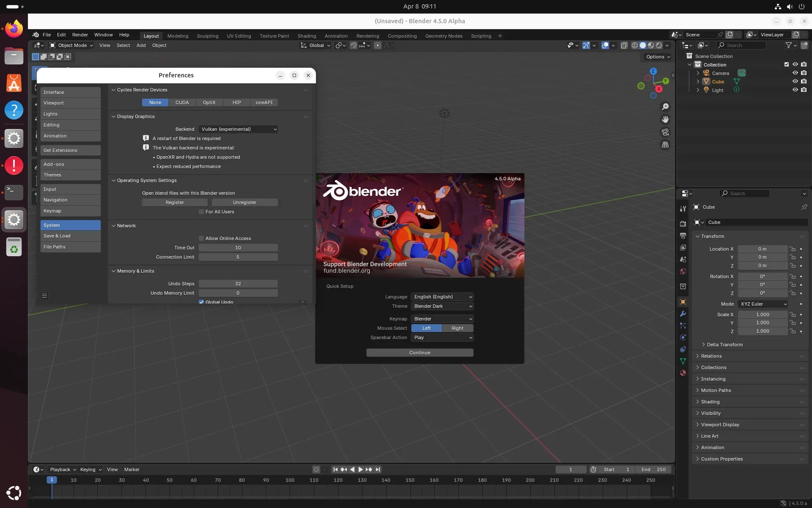Open Render properties tab icon

[x=683, y=224]
